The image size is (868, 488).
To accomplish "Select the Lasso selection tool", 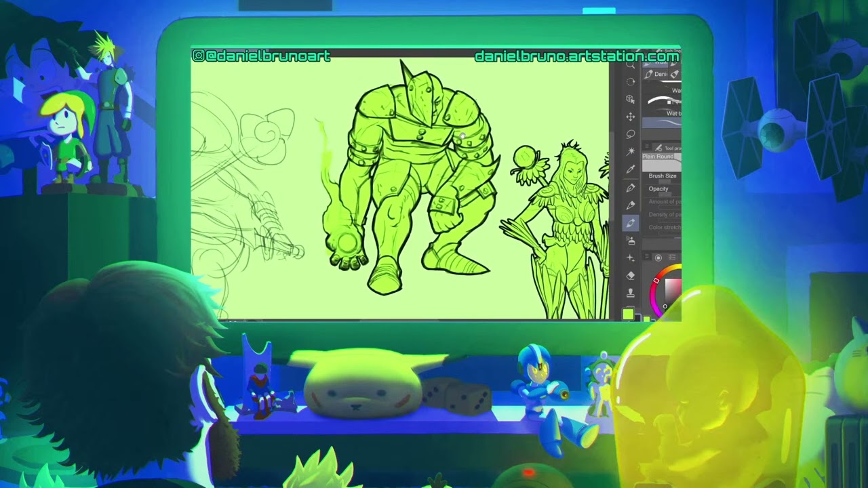I will pos(631,134).
